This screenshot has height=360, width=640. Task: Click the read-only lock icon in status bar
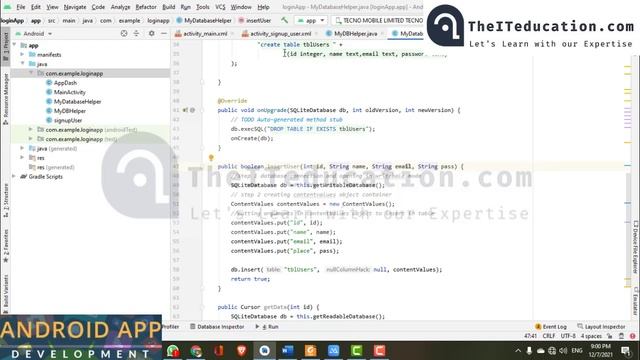pos(609,336)
